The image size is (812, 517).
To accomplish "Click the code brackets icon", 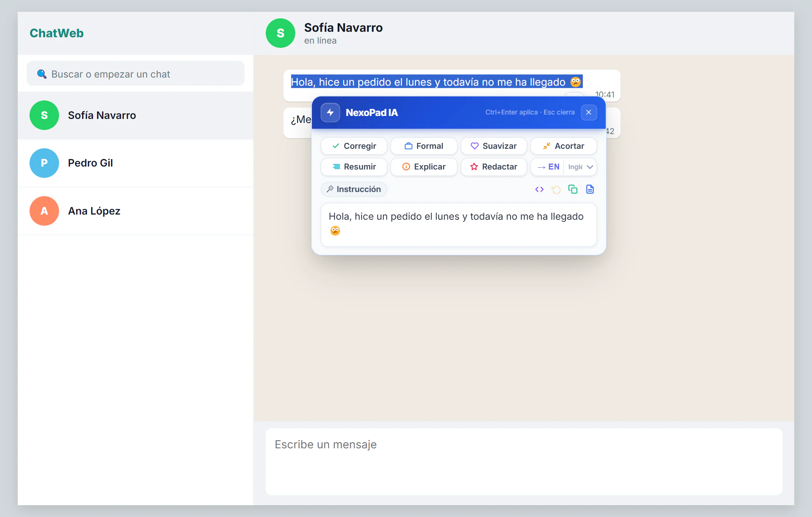I will point(539,189).
